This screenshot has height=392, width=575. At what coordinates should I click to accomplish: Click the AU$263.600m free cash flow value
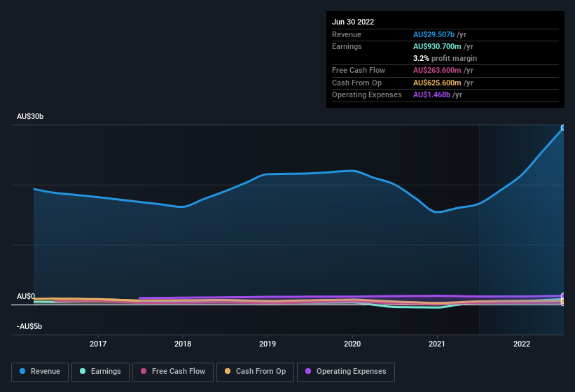click(x=437, y=70)
